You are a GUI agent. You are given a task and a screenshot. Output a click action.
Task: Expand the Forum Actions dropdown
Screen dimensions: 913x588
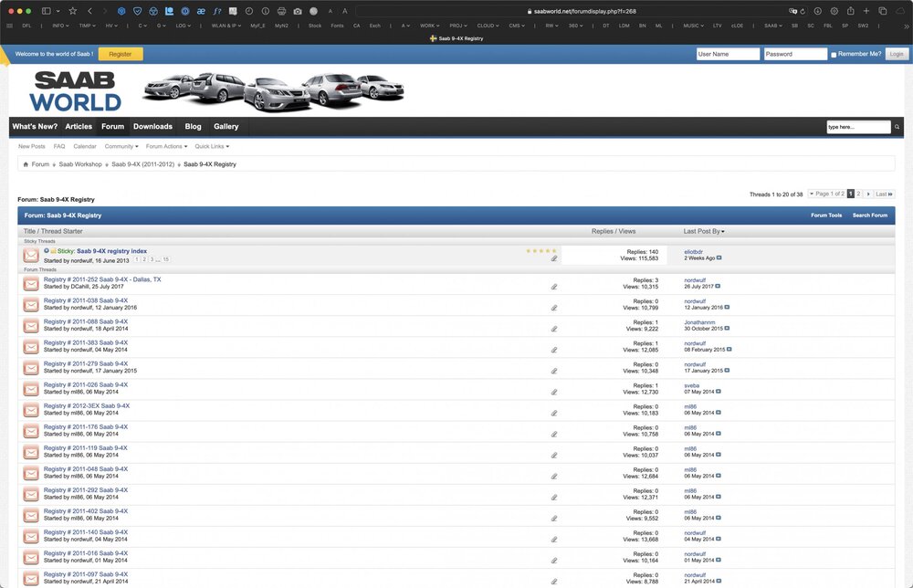pos(166,146)
